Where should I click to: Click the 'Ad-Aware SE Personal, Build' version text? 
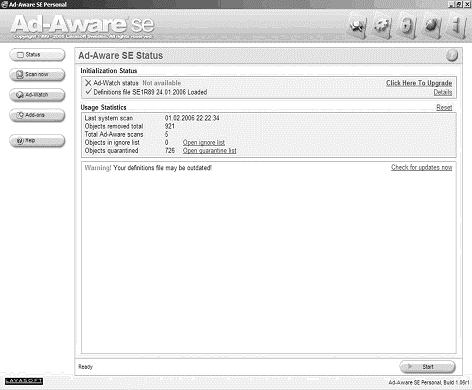click(429, 382)
